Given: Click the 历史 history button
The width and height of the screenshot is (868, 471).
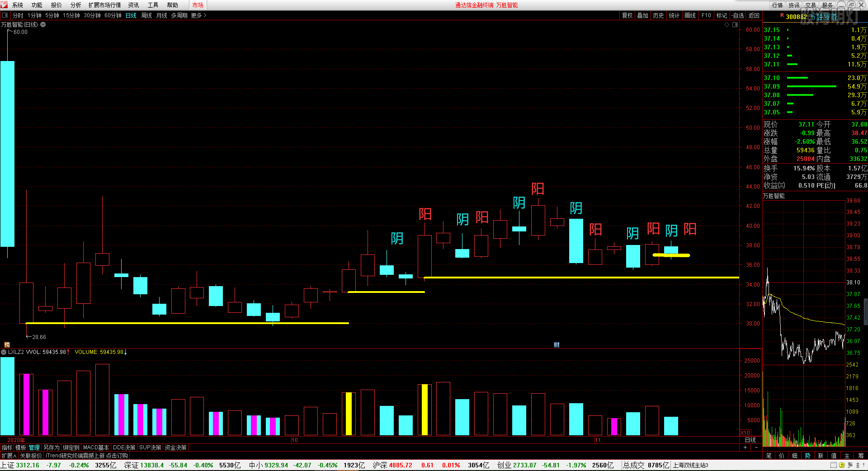Looking at the screenshot, I should (x=658, y=15).
